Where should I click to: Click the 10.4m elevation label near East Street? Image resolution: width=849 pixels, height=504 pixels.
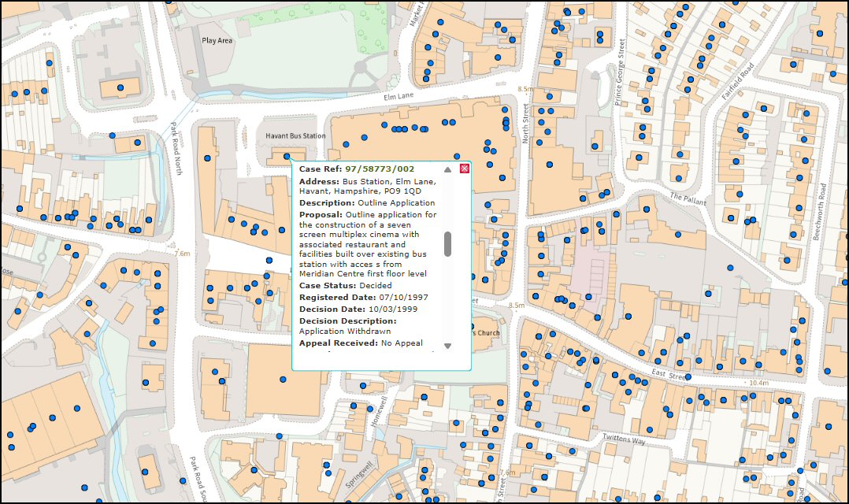(x=758, y=383)
